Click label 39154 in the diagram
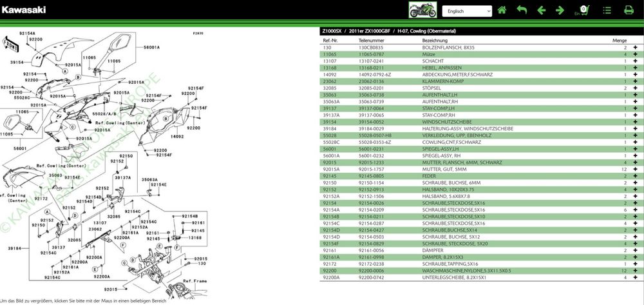The width and height of the screenshot is (644, 305). 17,63
